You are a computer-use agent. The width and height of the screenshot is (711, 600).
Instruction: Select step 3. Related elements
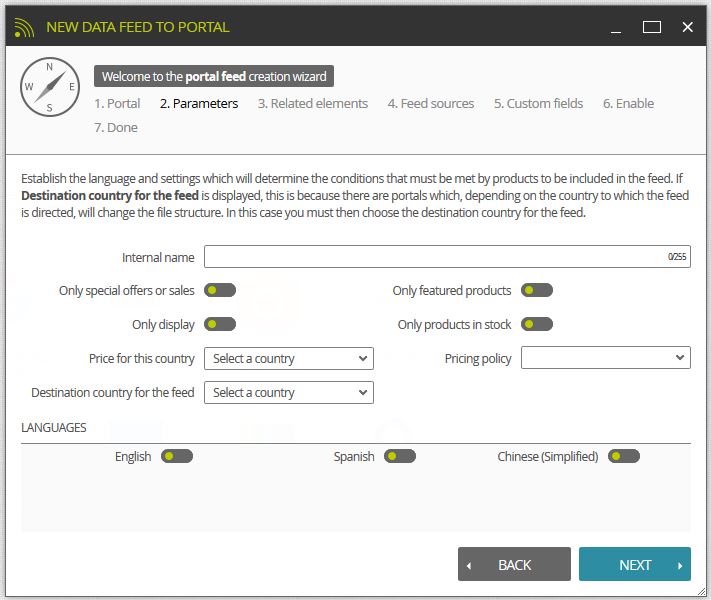click(x=313, y=104)
